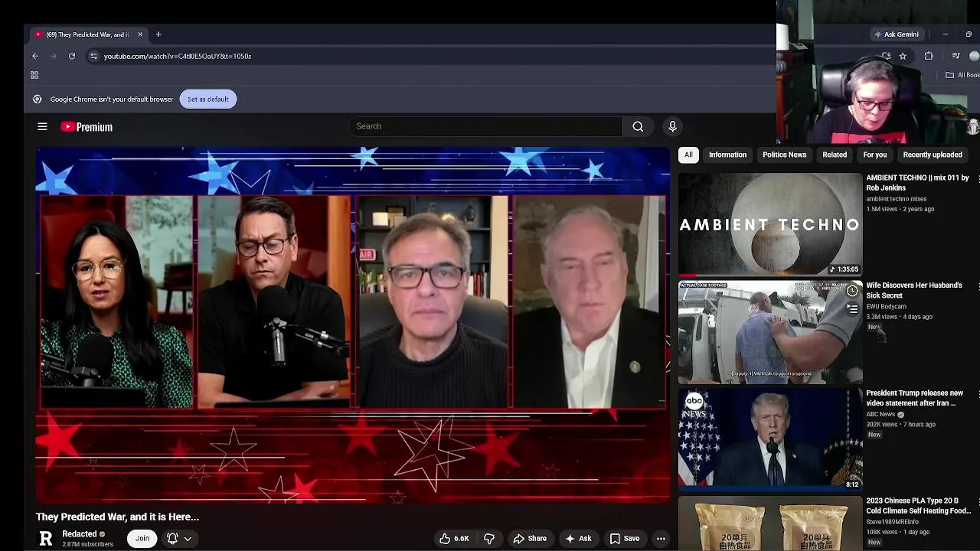Open 'AMBIENT TECHNO || mix 011' title
Screen dimensions: 980x551
pos(917,183)
